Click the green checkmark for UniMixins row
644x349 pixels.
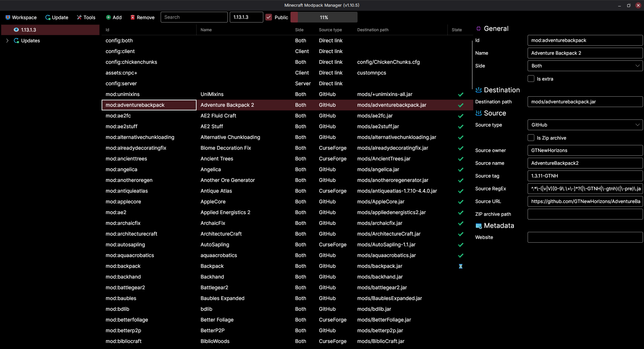[x=461, y=94]
